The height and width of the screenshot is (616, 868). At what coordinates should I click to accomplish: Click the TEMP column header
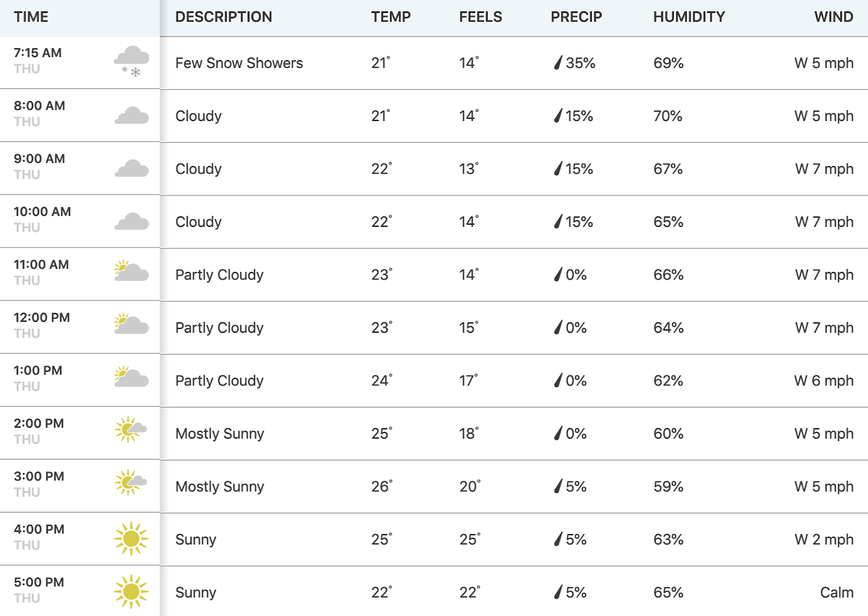click(391, 17)
